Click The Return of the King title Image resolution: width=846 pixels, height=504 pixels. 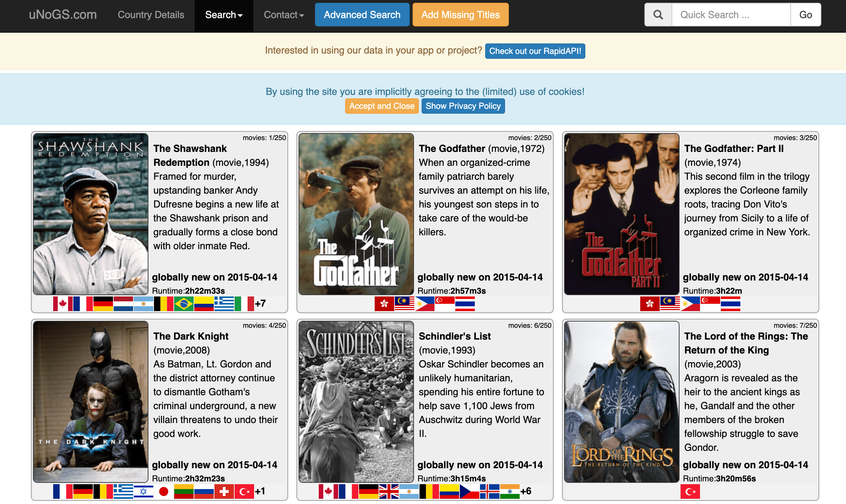click(x=746, y=343)
